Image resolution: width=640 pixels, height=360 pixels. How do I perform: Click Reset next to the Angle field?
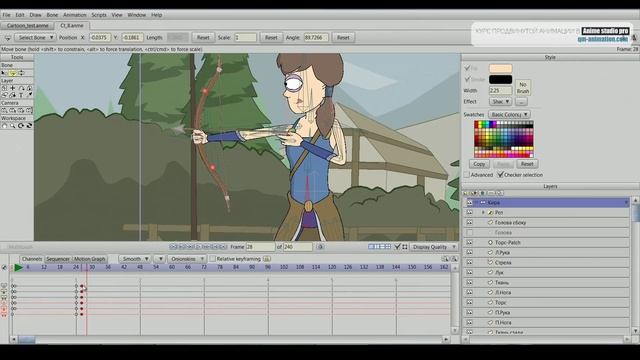coord(343,38)
